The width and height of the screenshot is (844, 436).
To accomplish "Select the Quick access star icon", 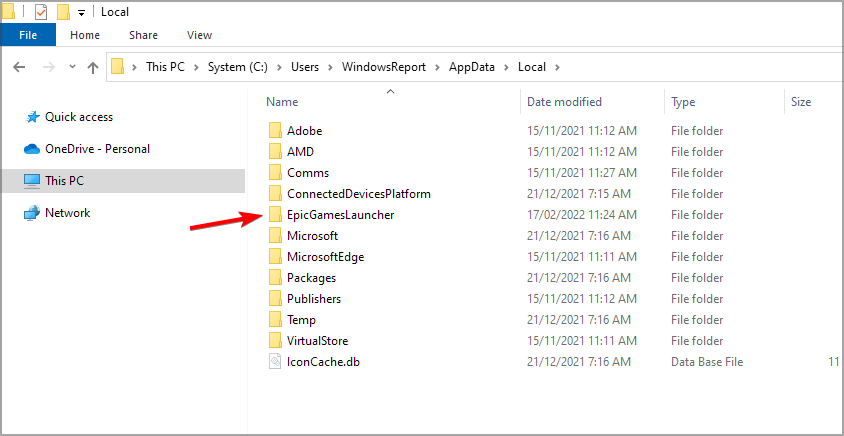I will pyautogui.click(x=31, y=117).
